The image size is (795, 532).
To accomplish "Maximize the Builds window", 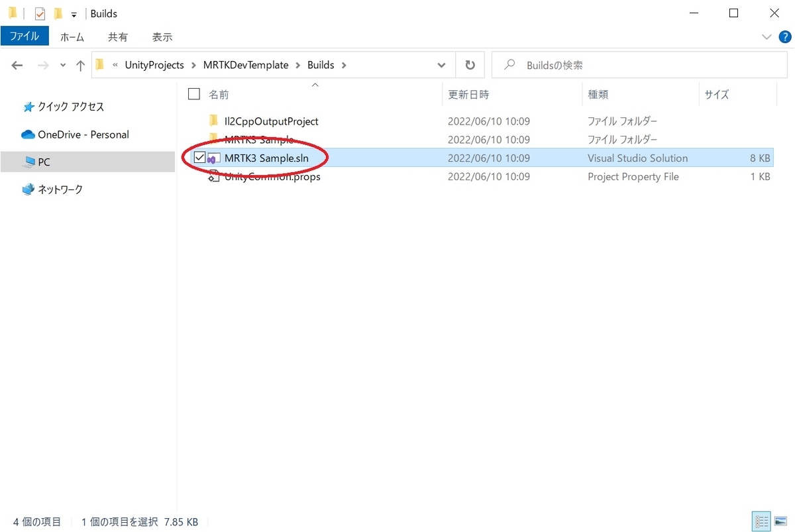I will pyautogui.click(x=733, y=13).
